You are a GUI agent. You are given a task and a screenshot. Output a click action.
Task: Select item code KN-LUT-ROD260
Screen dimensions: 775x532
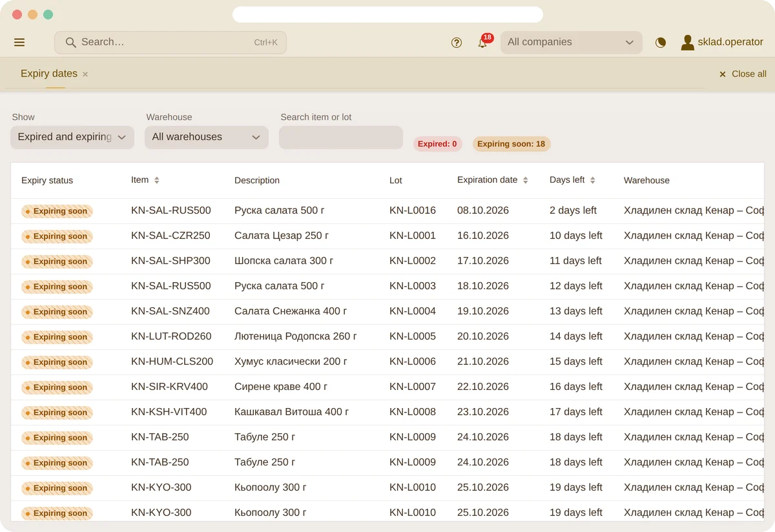point(171,336)
